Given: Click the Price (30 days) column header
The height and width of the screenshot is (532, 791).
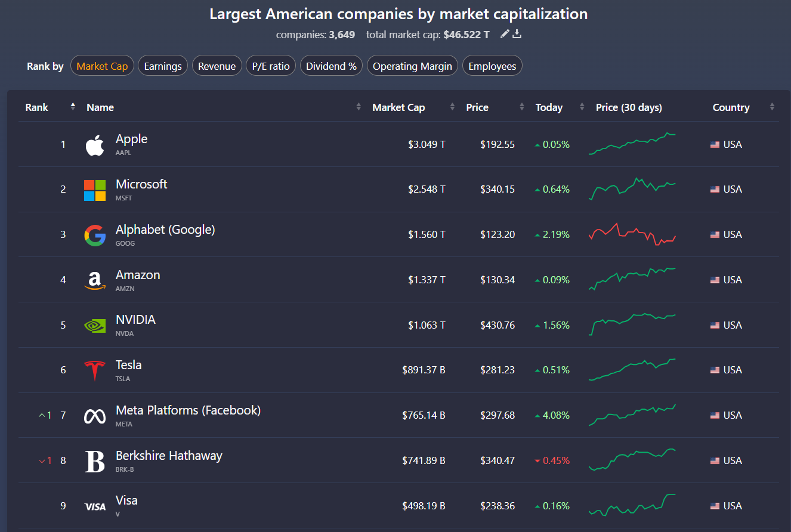Looking at the screenshot, I should 629,107.
